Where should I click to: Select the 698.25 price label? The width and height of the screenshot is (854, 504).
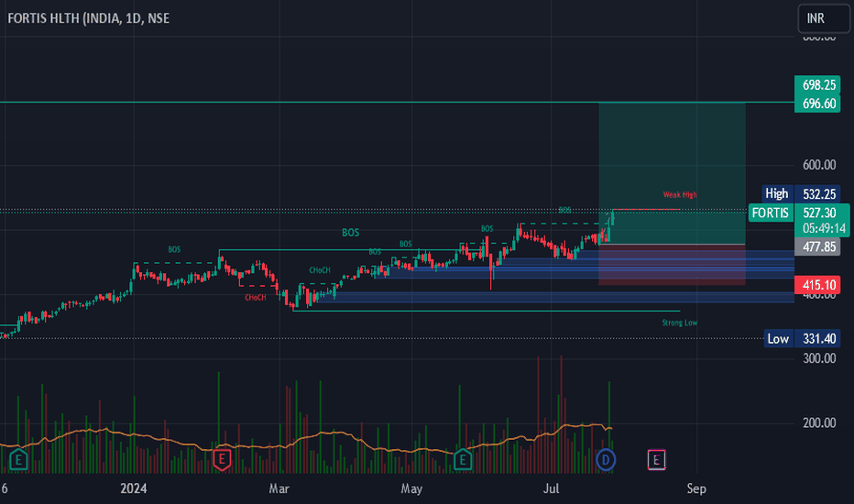pos(817,85)
